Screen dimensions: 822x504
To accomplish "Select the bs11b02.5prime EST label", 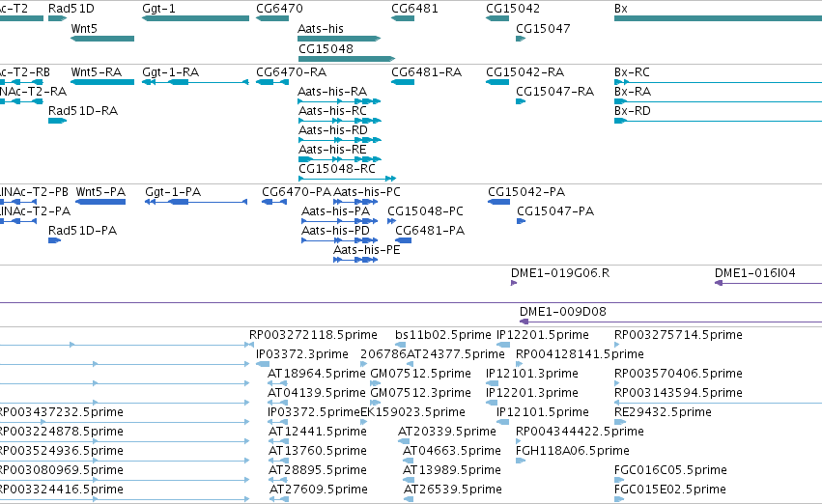I will click(443, 335).
